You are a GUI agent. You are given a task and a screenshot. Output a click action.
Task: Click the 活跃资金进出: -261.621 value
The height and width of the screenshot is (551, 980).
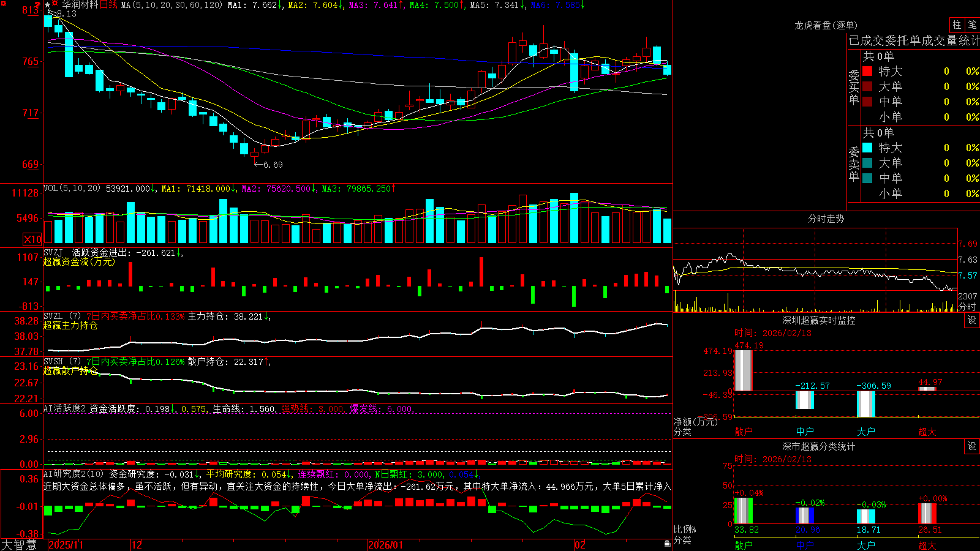[x=124, y=252]
